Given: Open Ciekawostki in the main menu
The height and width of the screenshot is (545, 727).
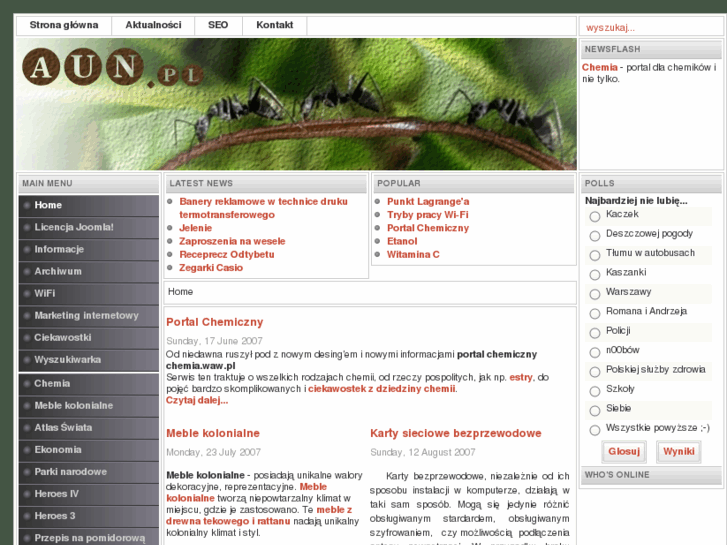Looking at the screenshot, I should pyautogui.click(x=89, y=338).
